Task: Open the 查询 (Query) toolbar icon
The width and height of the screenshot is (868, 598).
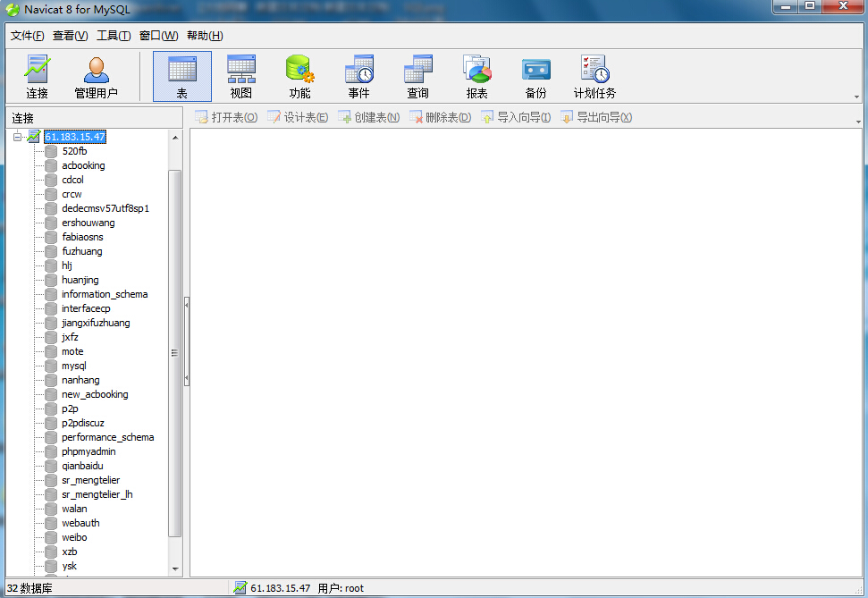Action: click(418, 76)
